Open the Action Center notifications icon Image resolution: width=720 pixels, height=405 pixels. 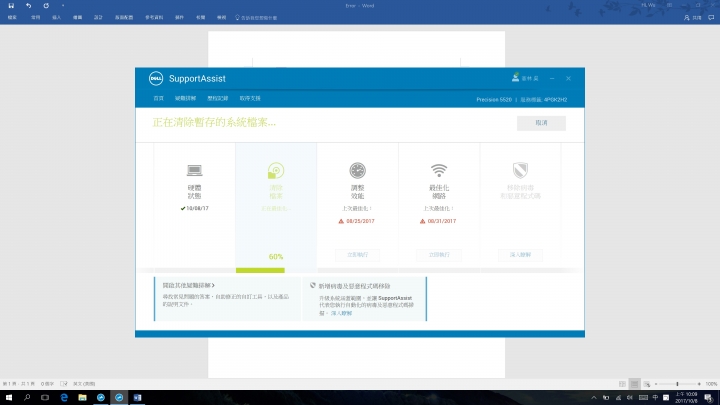tap(709, 398)
